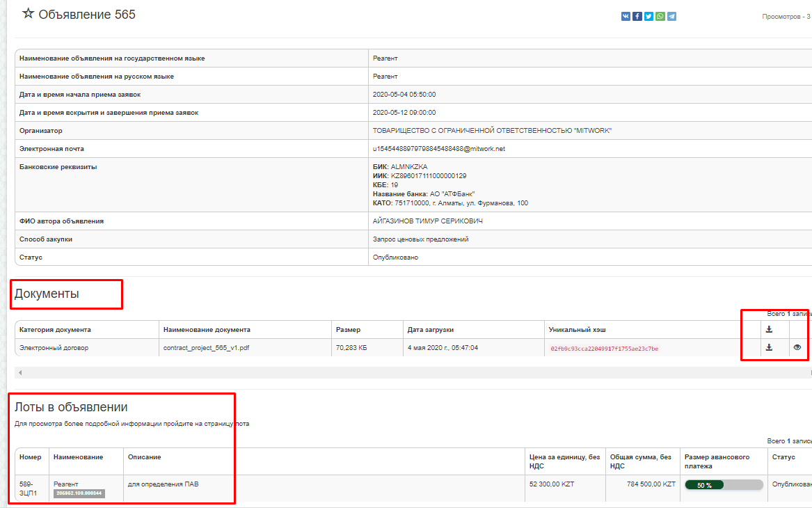Screen dimensions: 812x508
Task: Share via the Telegram icon
Action: [x=671, y=17]
